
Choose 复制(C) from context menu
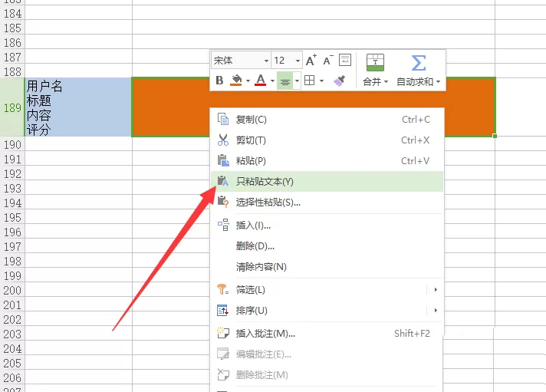(x=327, y=120)
